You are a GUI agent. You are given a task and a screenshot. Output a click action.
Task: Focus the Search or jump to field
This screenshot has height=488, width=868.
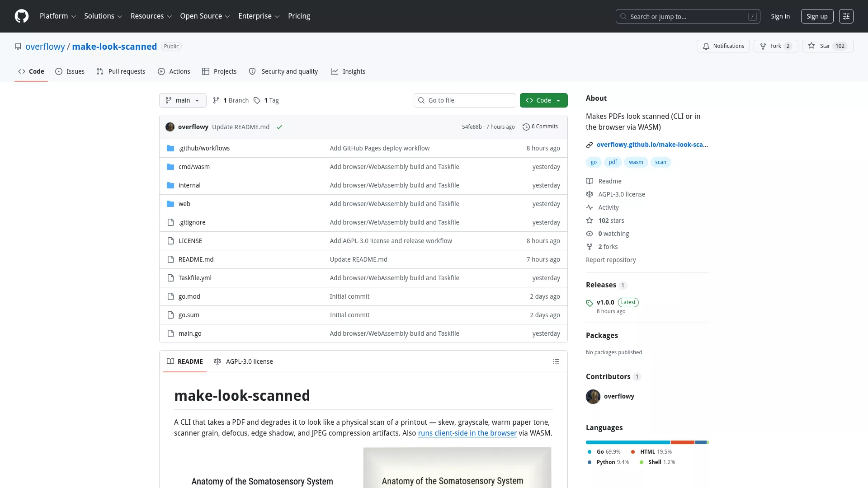pyautogui.click(x=688, y=16)
